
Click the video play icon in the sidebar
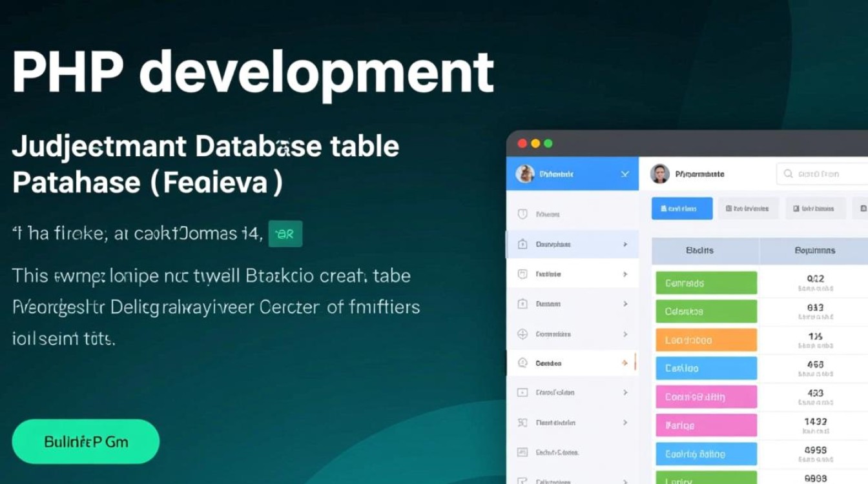522,392
